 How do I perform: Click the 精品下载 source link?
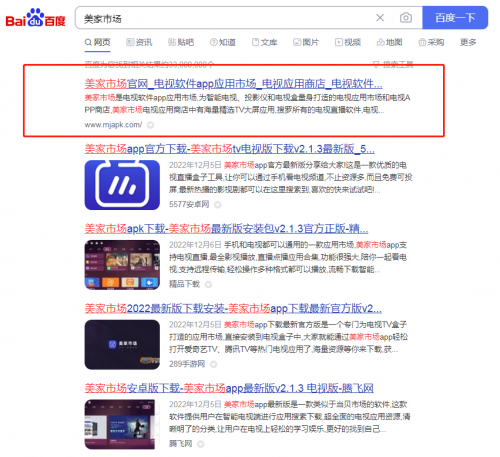184,284
